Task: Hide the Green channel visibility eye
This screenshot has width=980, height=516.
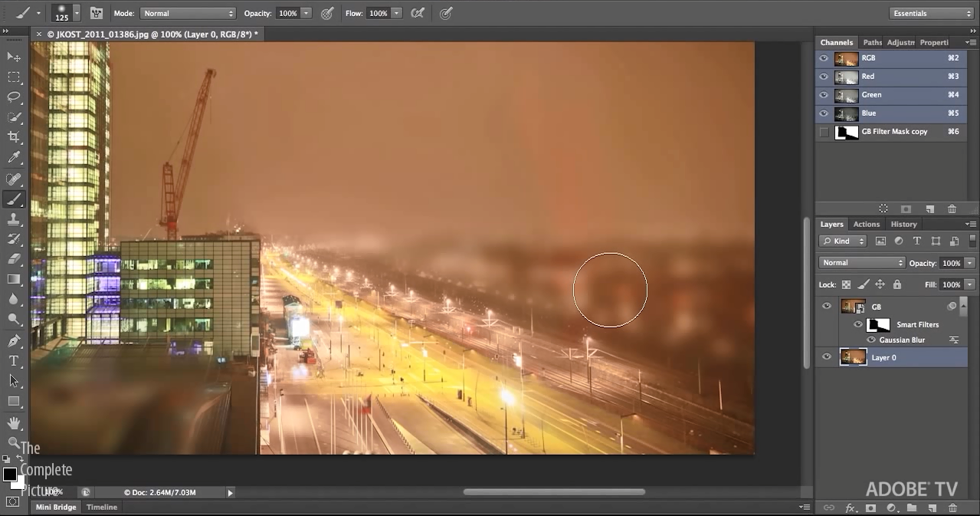Action: coord(824,94)
